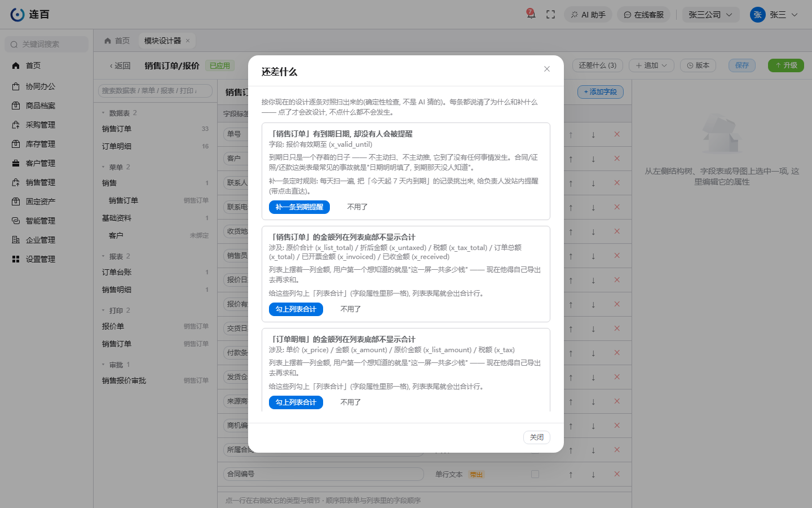Viewport: 812px width, 508px height.
Task: Click the 关闭 button in dialog
Action: coord(537,437)
